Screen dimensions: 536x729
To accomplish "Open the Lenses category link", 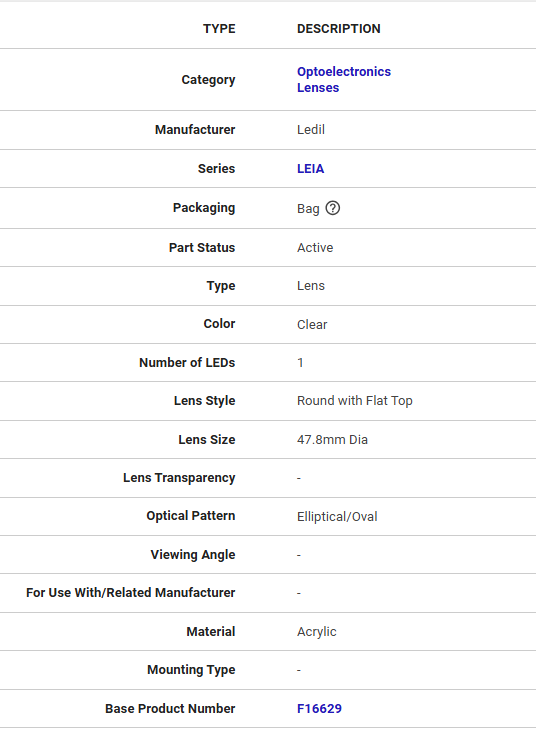I will pyautogui.click(x=318, y=87).
